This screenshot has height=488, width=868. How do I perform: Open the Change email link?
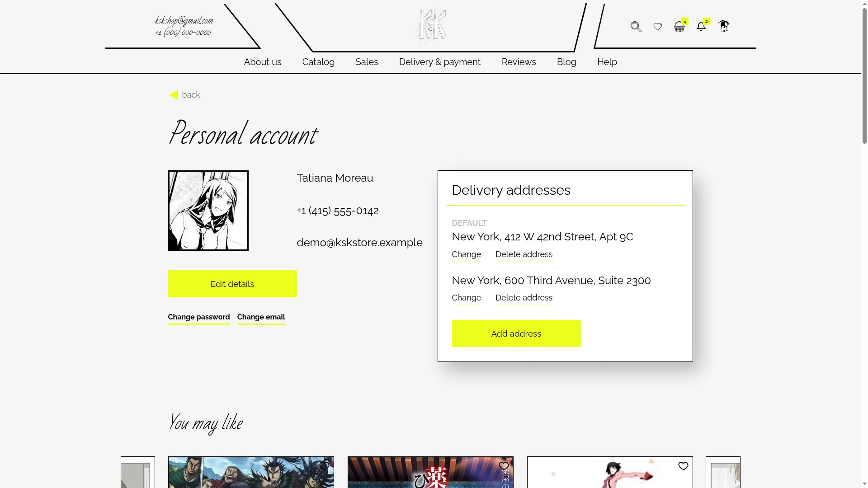[x=261, y=317]
